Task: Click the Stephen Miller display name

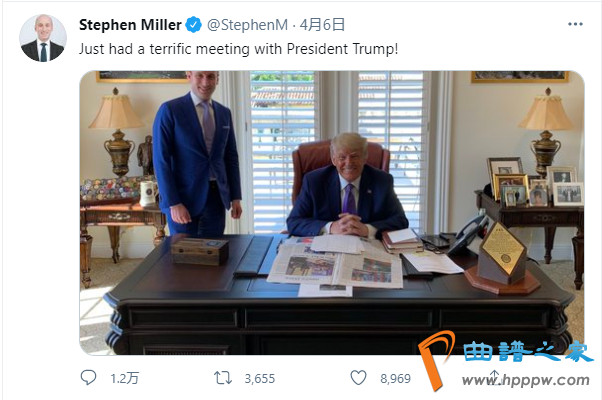Action: [x=129, y=24]
